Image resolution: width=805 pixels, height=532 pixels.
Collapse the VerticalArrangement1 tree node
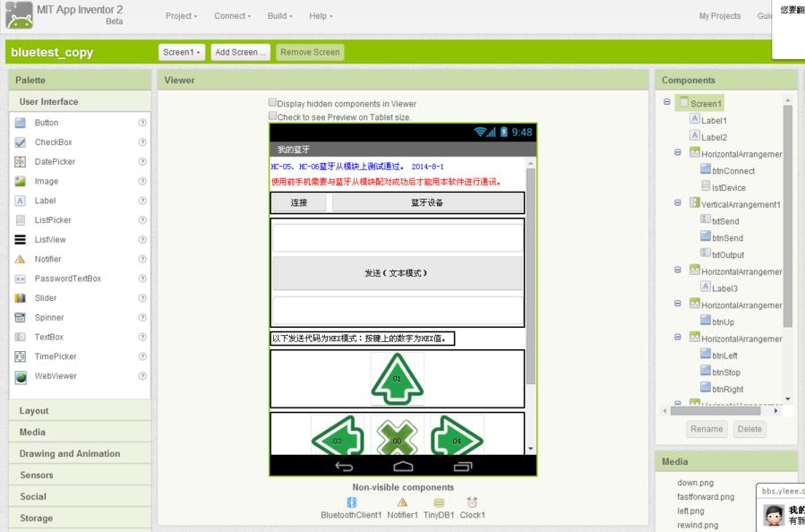pyautogui.click(x=678, y=204)
